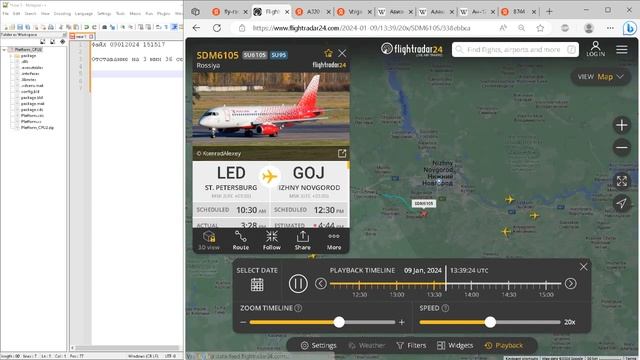640x360 pixels.
Task: Pause the flight playback
Action: click(x=298, y=283)
